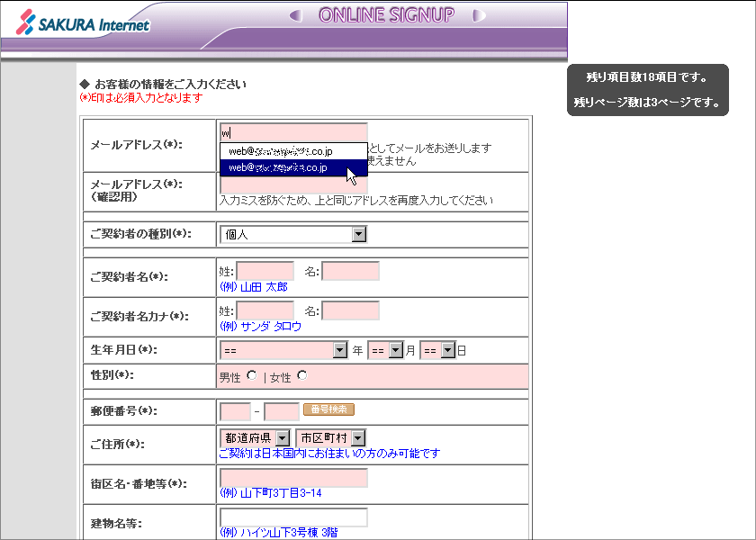
Task: Click the example ハイツ山下3号棟 3階
Action: click(289, 532)
